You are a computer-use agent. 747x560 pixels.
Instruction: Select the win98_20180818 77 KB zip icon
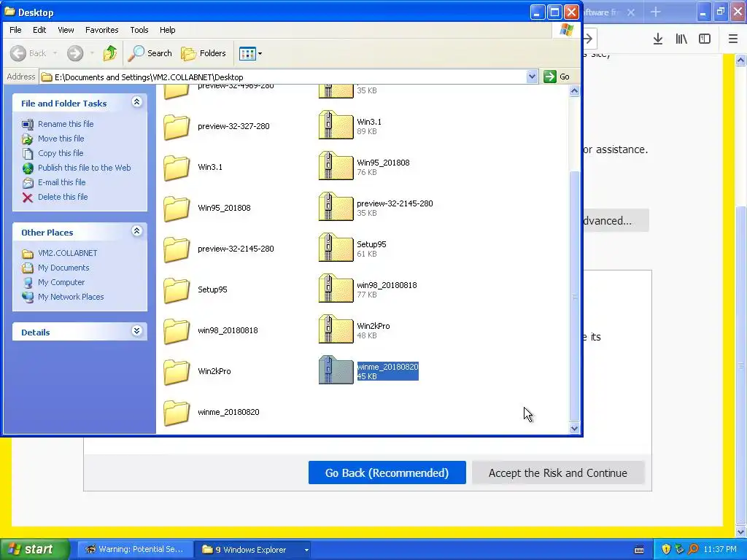[x=336, y=288]
